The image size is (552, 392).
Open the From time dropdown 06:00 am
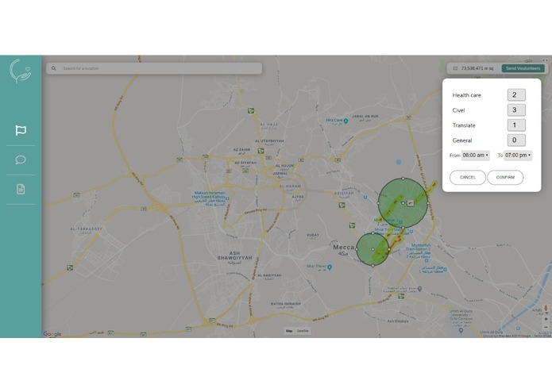click(x=475, y=156)
